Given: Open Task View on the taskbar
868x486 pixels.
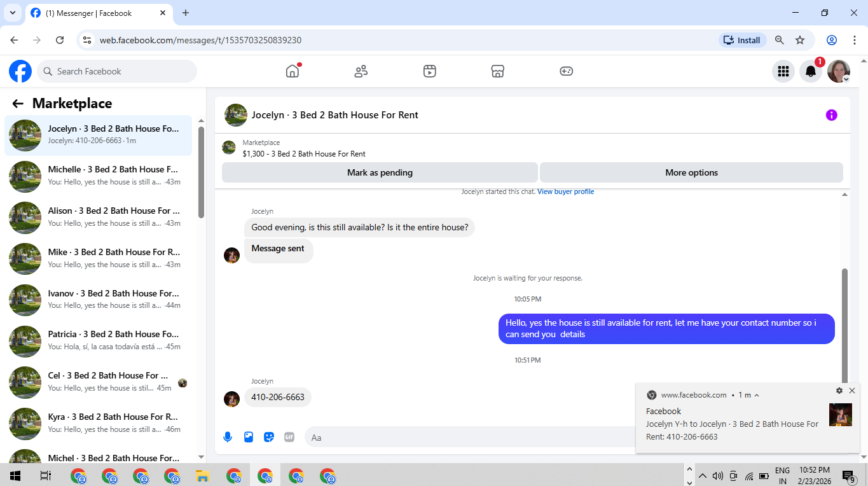Looking at the screenshot, I should [x=45, y=475].
